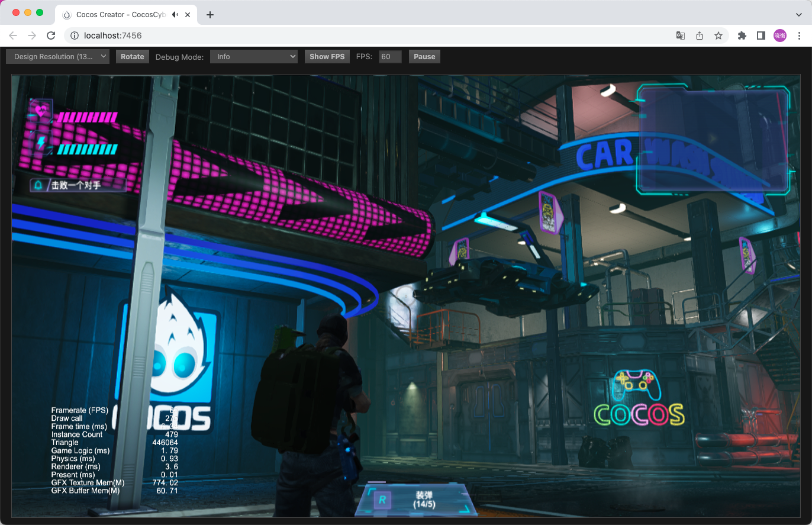Click the GFX Texture Mem(M) label

(x=88, y=483)
